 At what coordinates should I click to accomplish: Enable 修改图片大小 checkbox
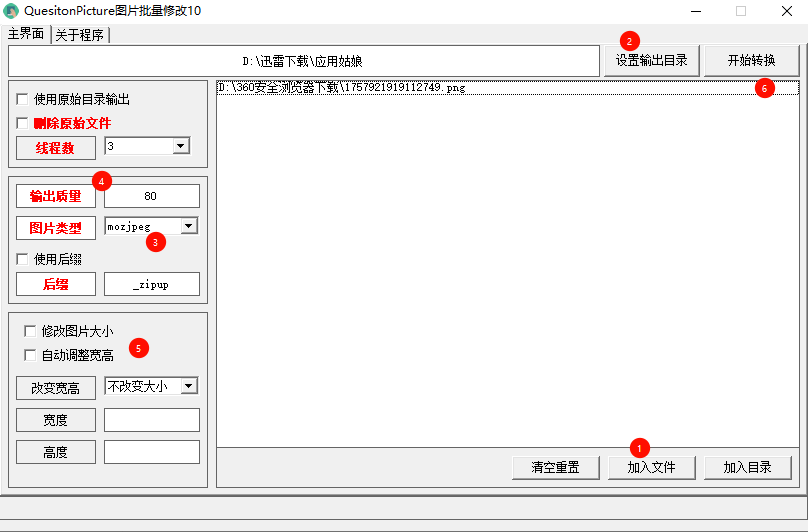click(x=30, y=331)
